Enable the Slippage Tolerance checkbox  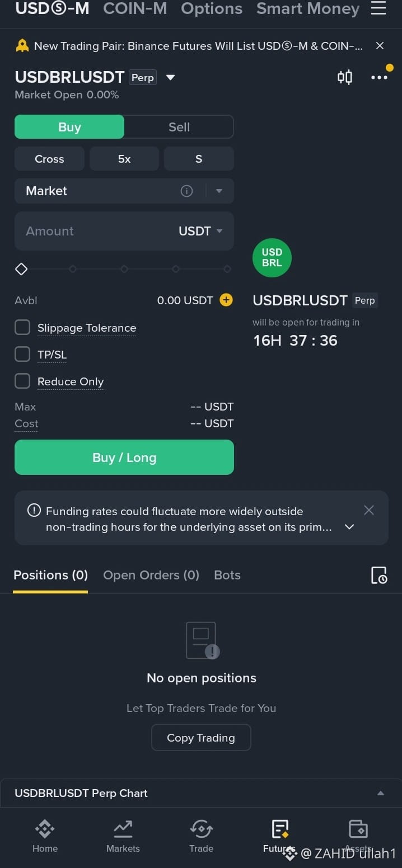pyautogui.click(x=22, y=327)
